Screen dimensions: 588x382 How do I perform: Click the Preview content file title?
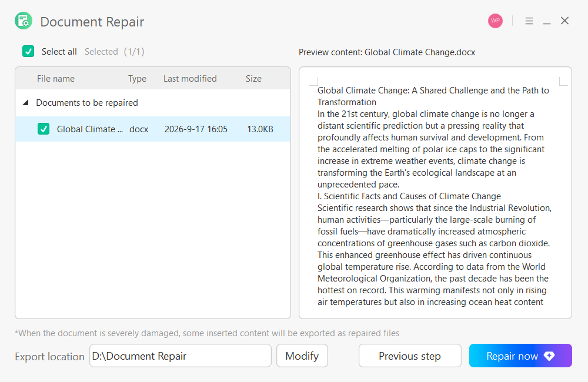pyautogui.click(x=387, y=52)
